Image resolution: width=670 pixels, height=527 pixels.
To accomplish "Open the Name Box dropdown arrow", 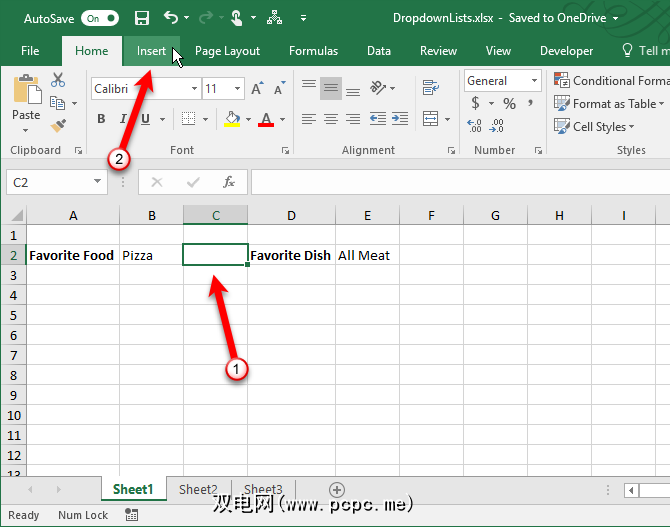I will [x=97, y=182].
